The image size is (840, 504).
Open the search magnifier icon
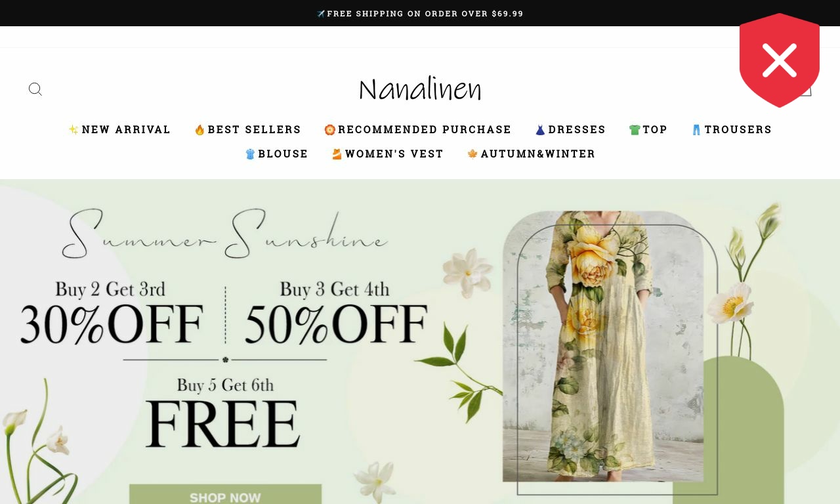(x=35, y=89)
